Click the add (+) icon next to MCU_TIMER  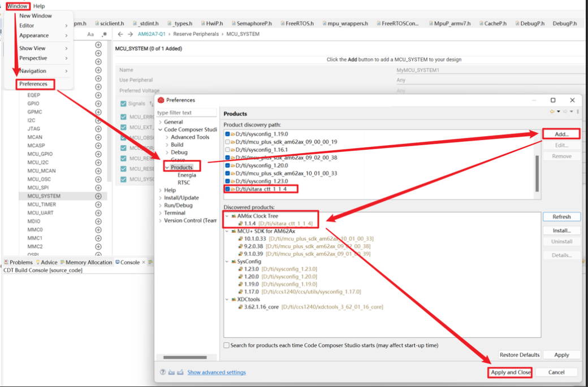98,205
